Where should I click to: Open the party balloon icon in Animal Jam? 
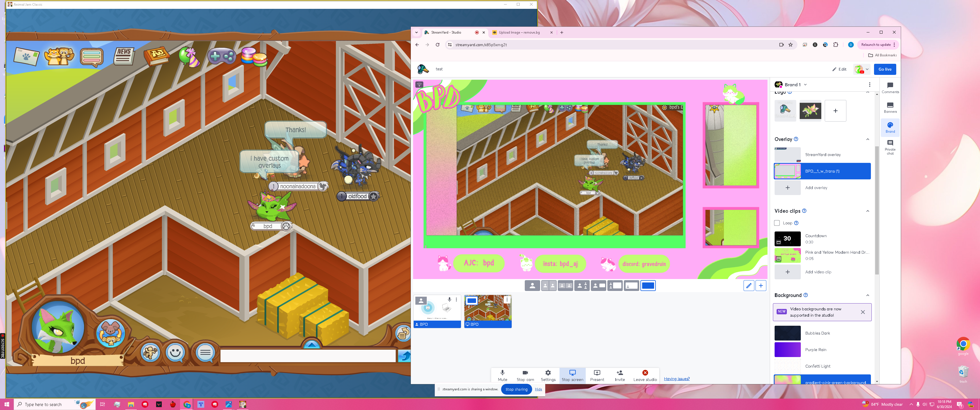[x=189, y=57]
